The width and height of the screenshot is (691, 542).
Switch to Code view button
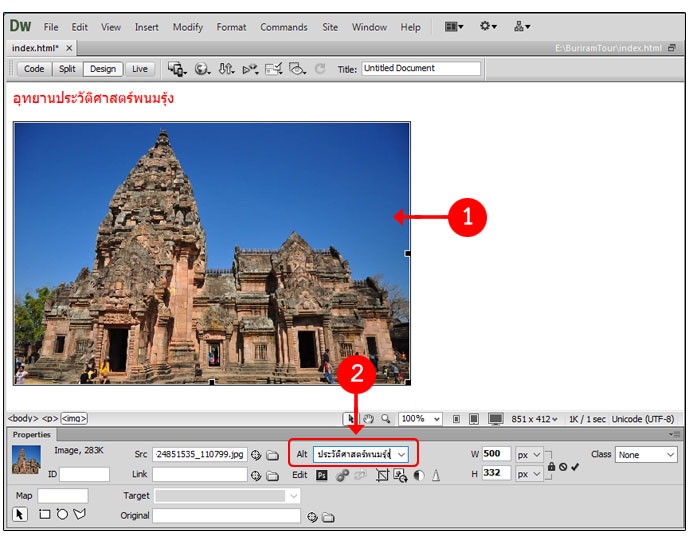click(x=34, y=69)
